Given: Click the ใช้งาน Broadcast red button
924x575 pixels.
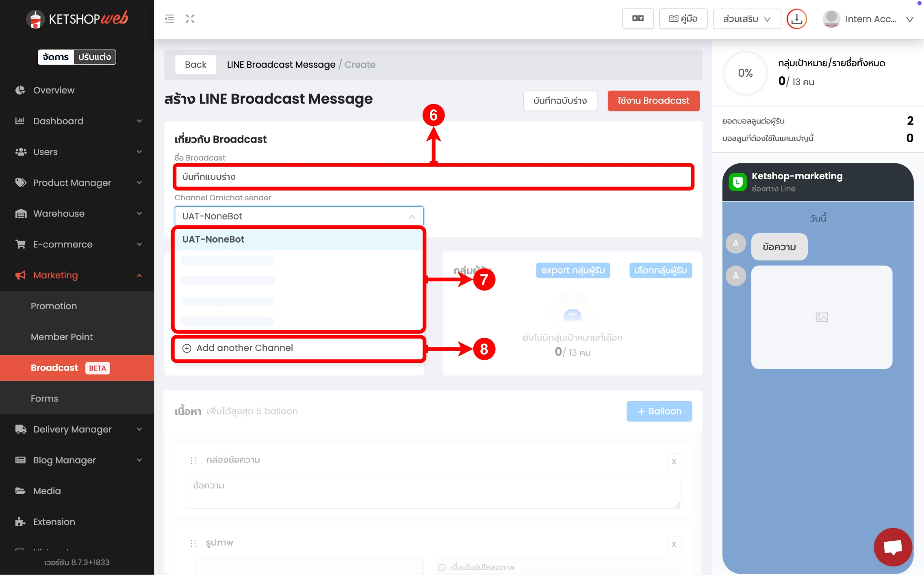Looking at the screenshot, I should coord(653,101).
